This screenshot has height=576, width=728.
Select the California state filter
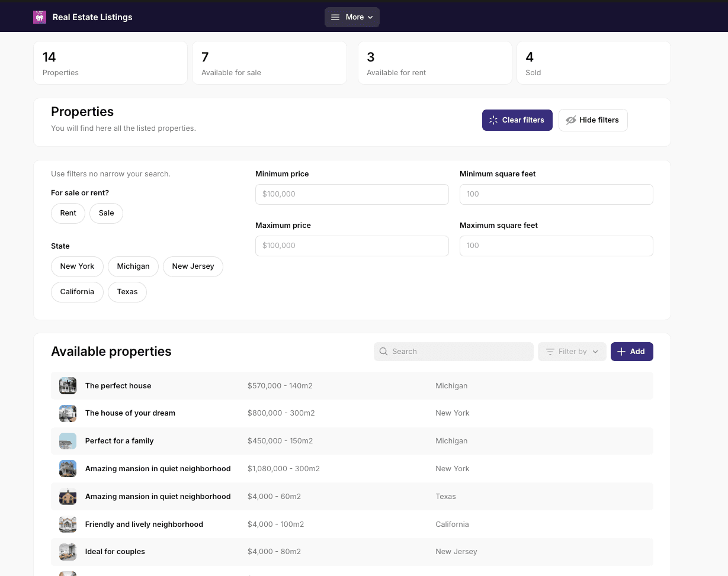click(77, 291)
